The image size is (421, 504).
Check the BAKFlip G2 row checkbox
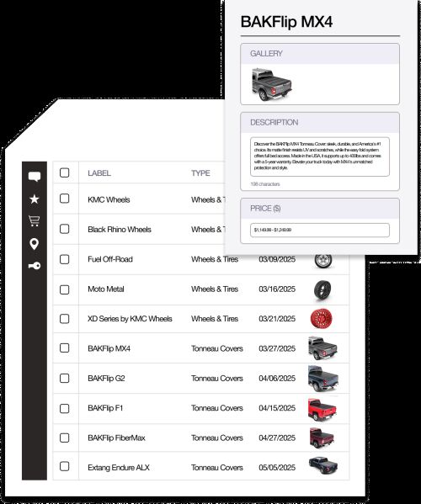[65, 379]
